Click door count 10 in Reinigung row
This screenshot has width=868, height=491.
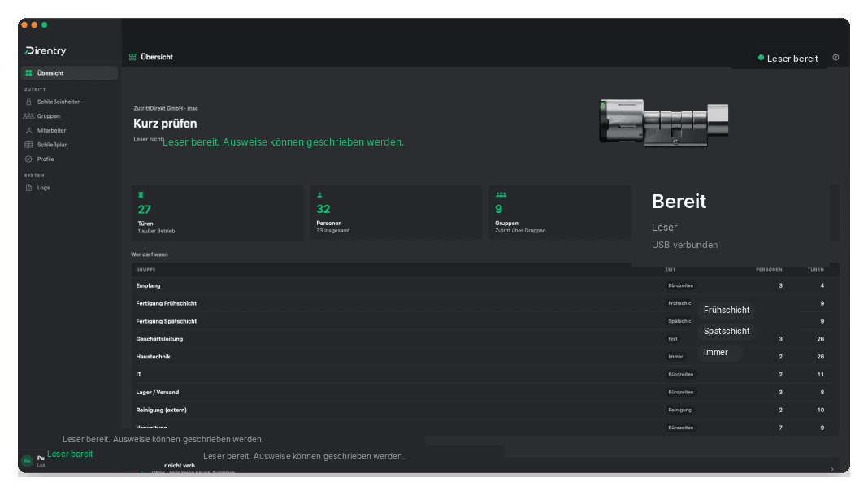pos(820,411)
